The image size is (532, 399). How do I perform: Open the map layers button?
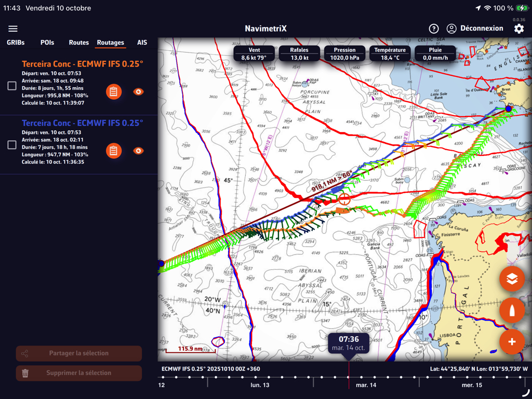coord(512,280)
